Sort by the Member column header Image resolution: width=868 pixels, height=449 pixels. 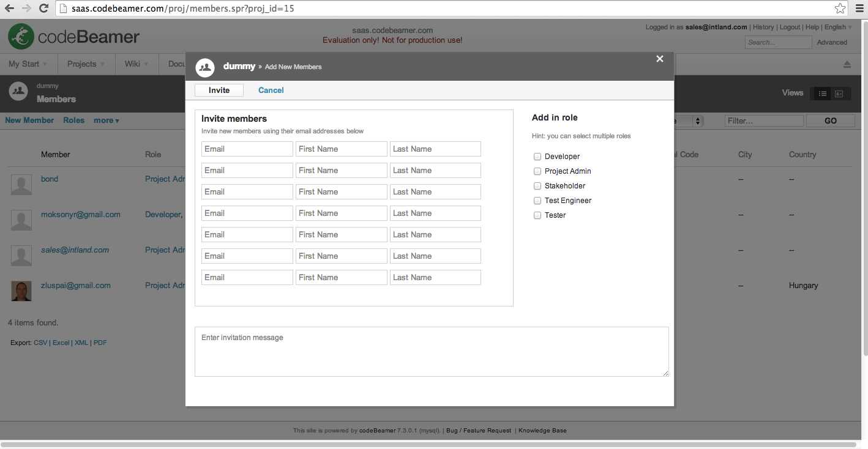(56, 155)
